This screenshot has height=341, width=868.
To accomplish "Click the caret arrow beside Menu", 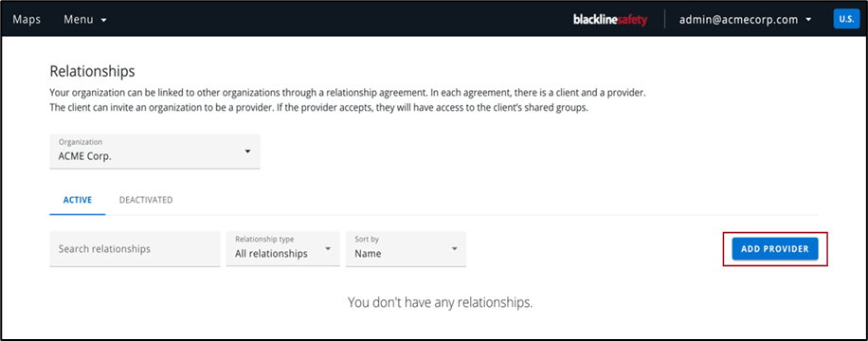I will point(103,20).
